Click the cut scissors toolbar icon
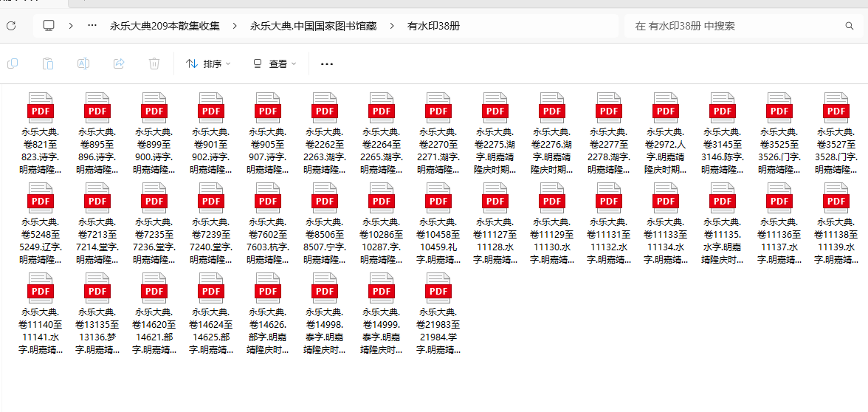The height and width of the screenshot is (412, 868). tap(13, 64)
